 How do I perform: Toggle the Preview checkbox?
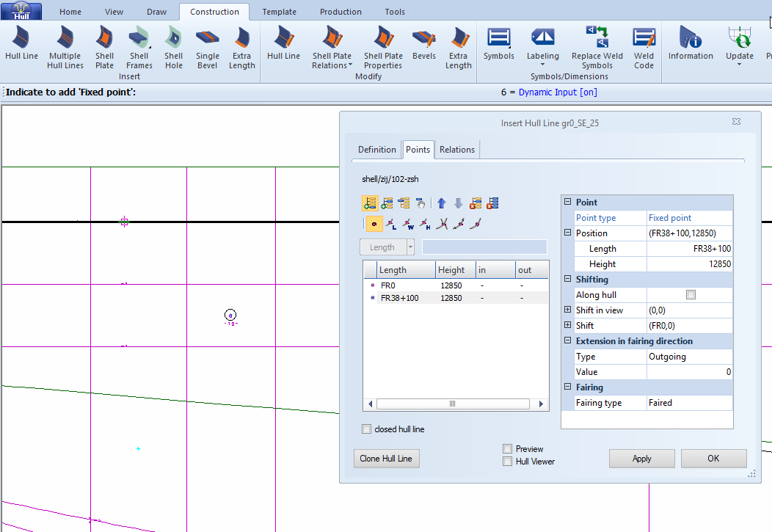(507, 448)
